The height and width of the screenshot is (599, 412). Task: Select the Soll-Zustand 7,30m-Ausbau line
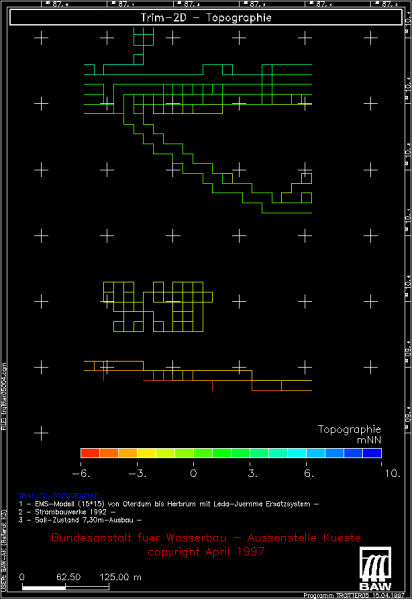80,520
